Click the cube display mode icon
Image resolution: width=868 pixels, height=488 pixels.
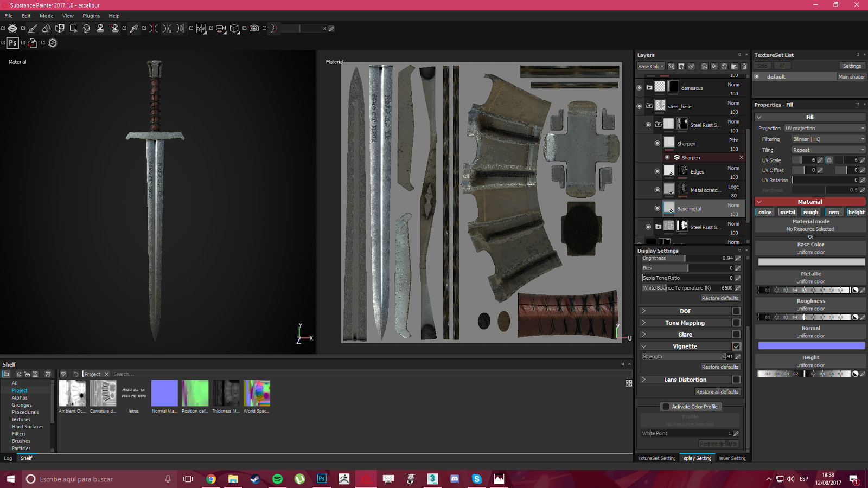(x=234, y=29)
